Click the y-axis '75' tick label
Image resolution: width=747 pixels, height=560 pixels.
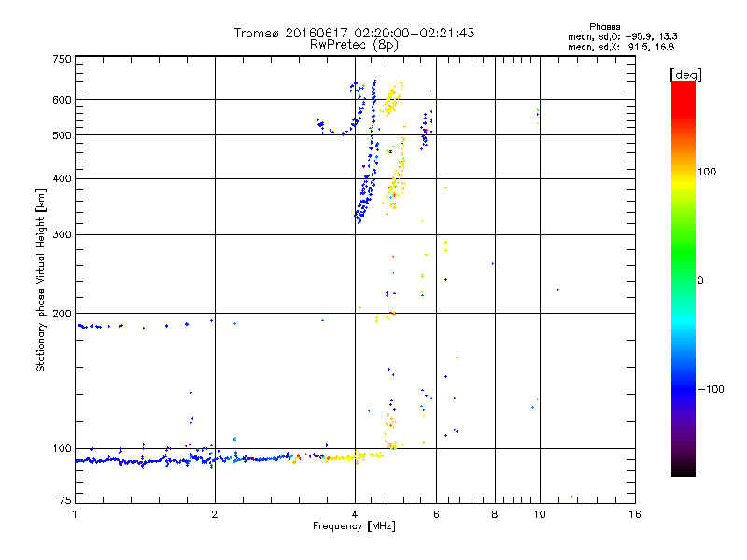tap(65, 500)
